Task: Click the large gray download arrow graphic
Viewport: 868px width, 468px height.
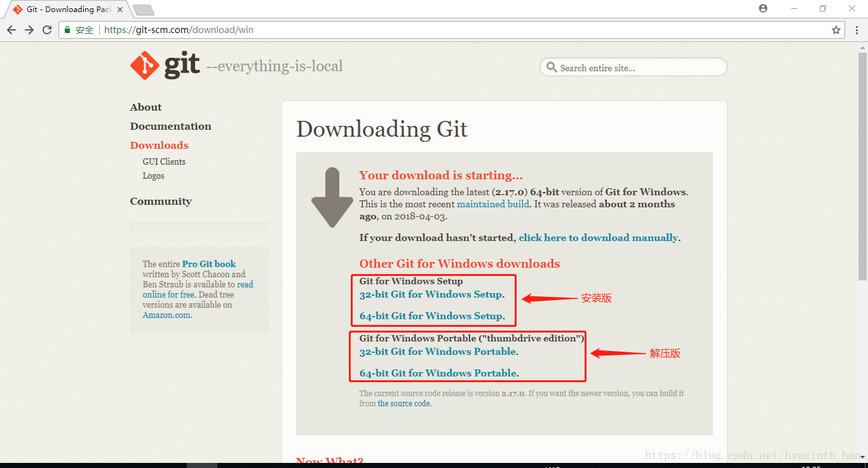Action: [x=332, y=198]
